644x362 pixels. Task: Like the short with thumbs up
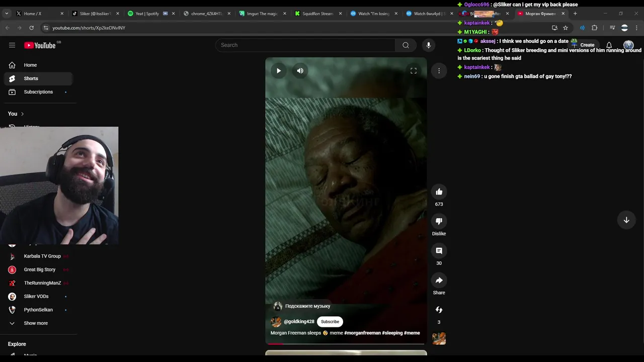point(439,192)
